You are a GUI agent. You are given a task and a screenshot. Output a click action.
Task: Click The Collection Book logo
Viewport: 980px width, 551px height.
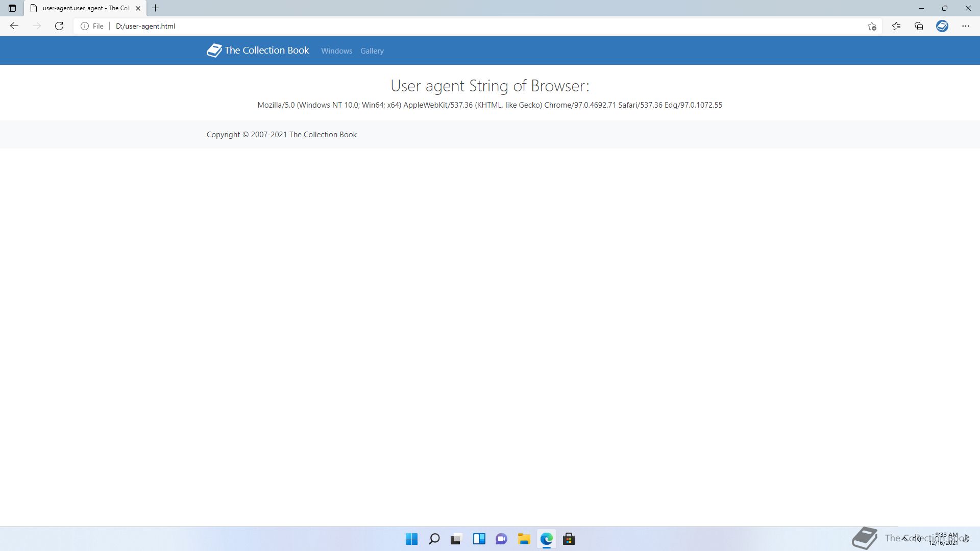(258, 51)
